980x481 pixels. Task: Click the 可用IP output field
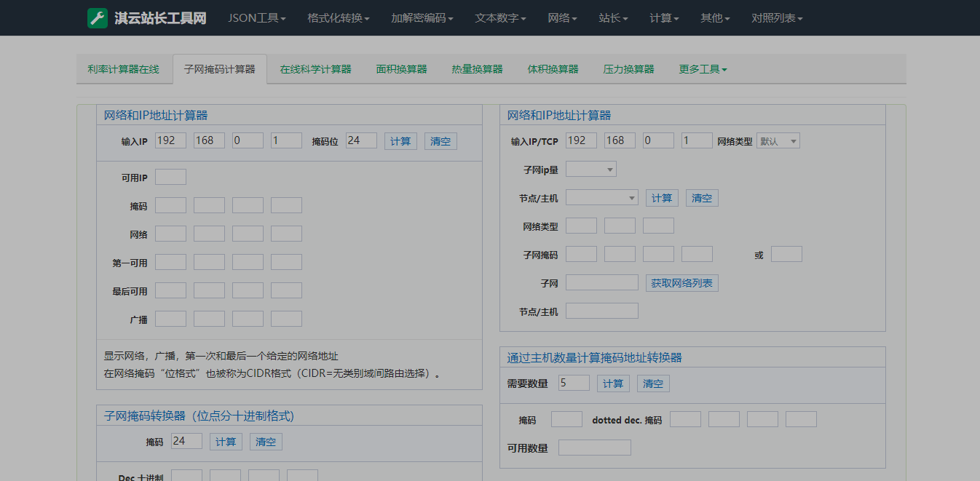170,177
